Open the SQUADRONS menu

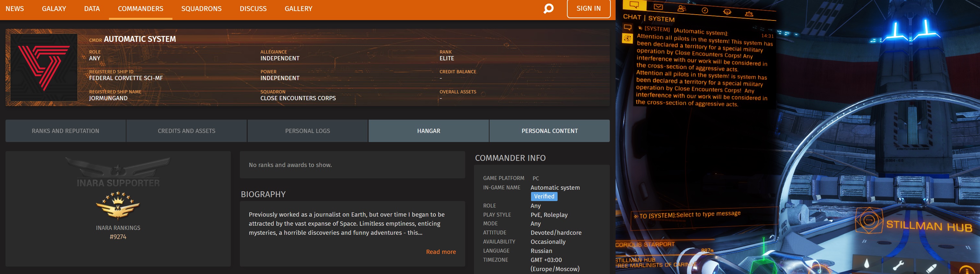tap(201, 9)
